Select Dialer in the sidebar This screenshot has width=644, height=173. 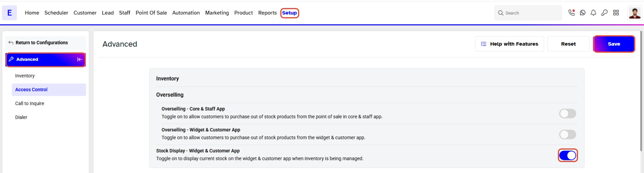(x=21, y=117)
